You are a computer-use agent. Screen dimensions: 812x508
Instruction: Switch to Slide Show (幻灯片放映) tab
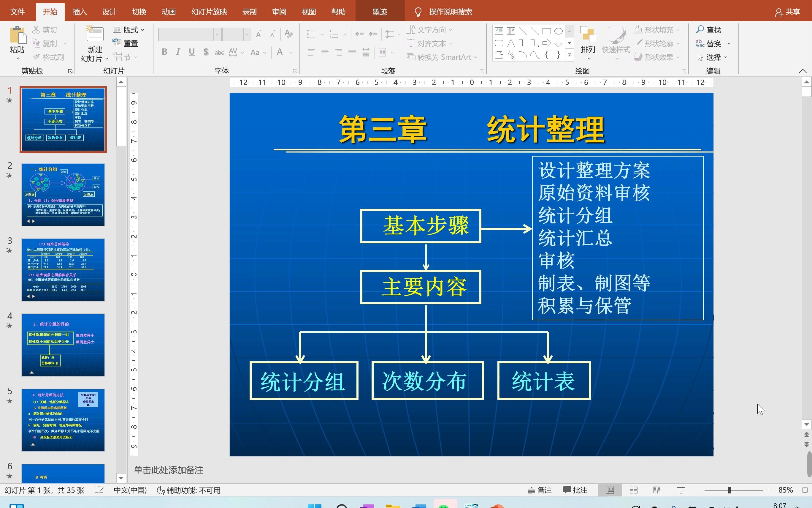[x=209, y=12]
